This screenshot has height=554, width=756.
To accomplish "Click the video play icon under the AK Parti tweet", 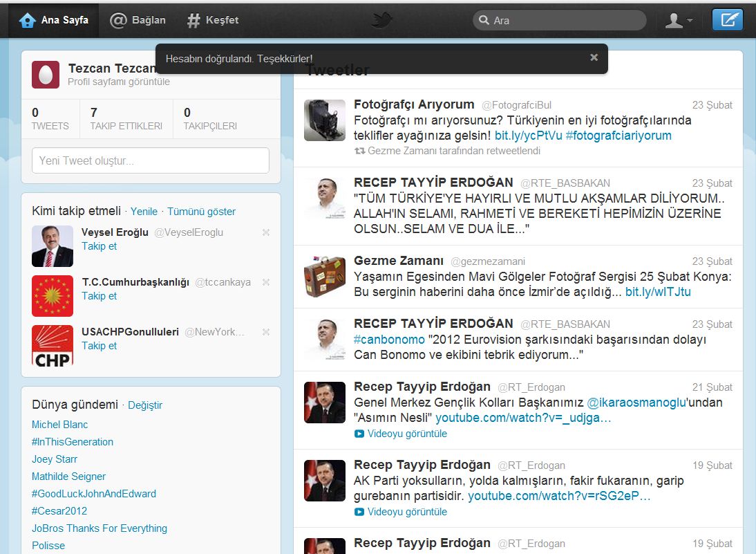I will click(x=359, y=512).
